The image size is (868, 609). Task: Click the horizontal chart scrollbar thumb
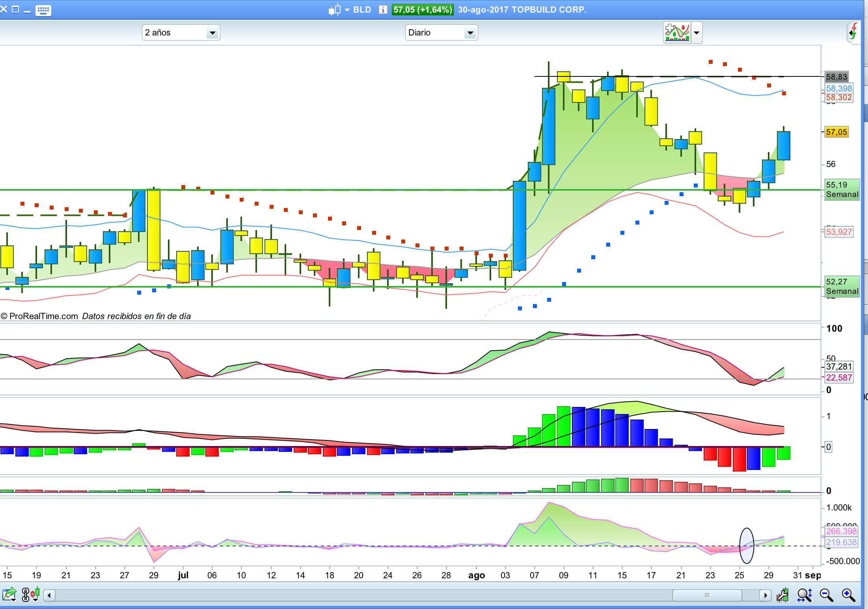click(707, 595)
